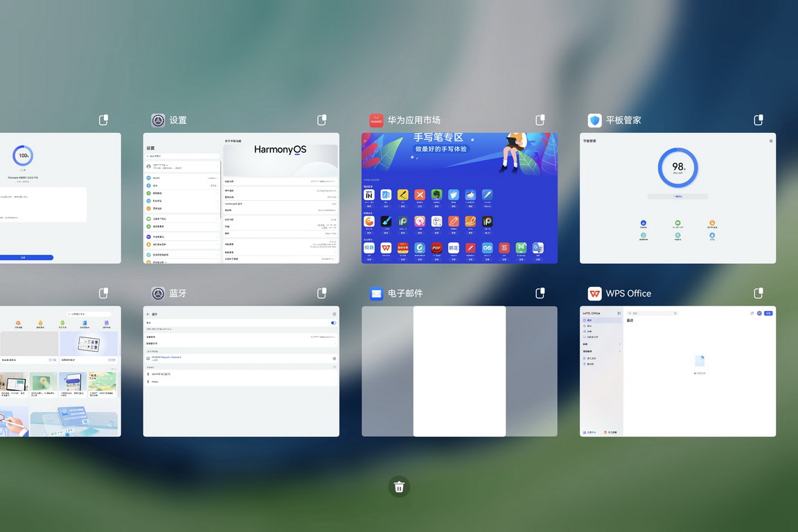Screen dimensions: 798x532
Task: Toggle the Bluetooth switch in the 蓝牙 card
Action: (x=333, y=323)
